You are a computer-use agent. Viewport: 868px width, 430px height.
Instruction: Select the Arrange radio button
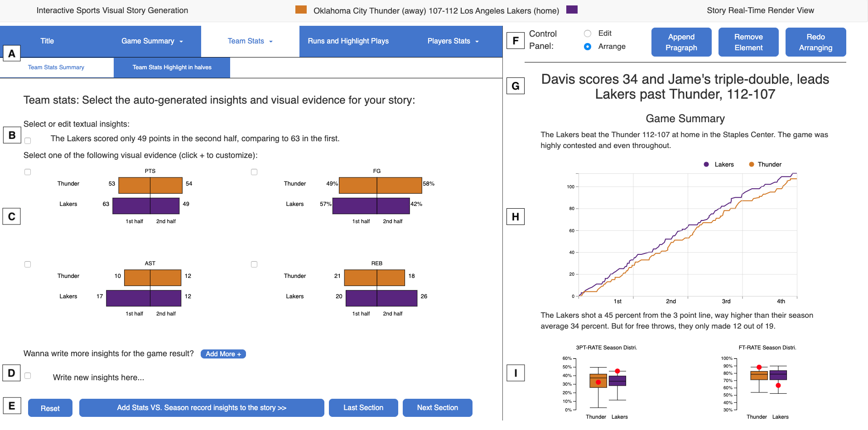[588, 47]
